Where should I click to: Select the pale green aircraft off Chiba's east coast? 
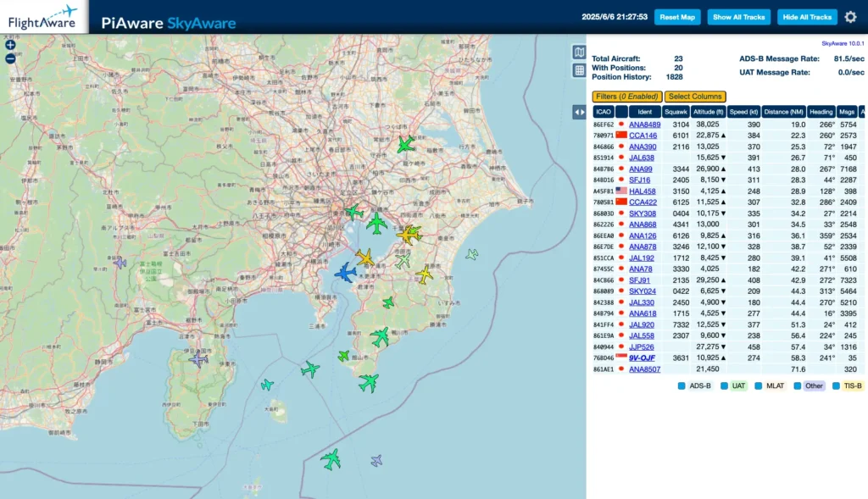click(x=471, y=254)
